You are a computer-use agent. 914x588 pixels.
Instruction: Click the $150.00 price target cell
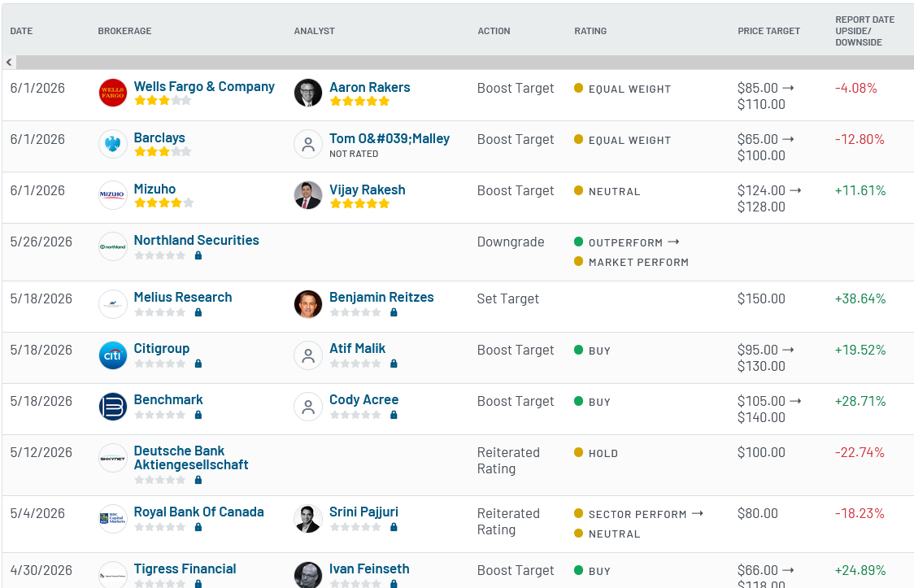(x=760, y=299)
